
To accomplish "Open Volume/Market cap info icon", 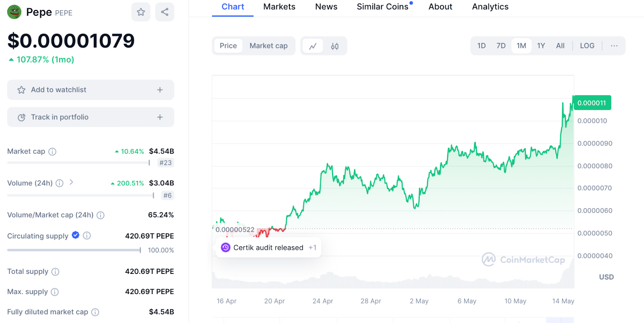I will (101, 215).
